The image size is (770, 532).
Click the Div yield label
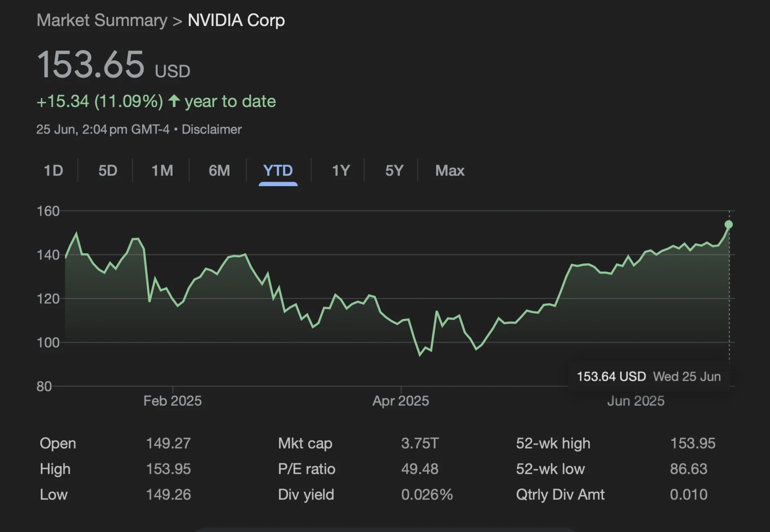[306, 495]
